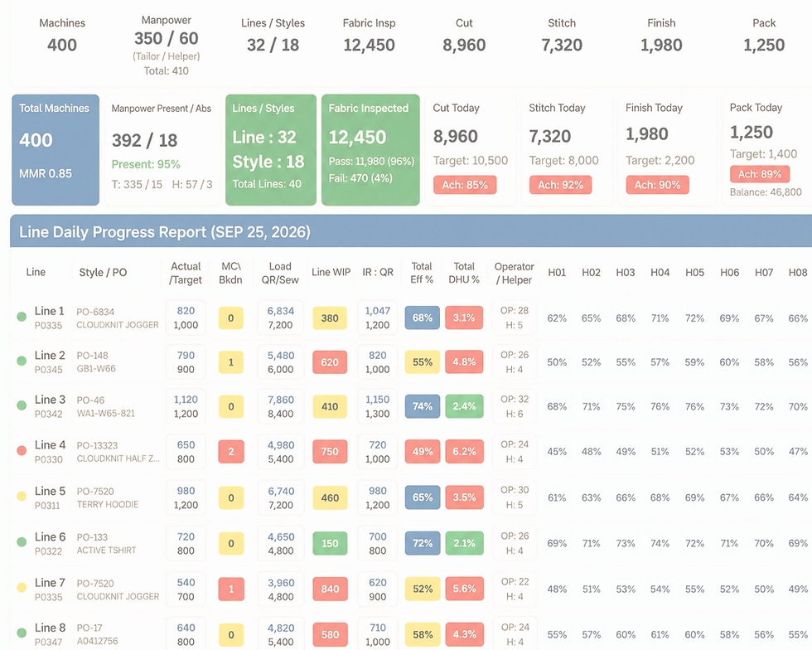
Task: Click the Target: 10,500 text under Cut Today
Action: [x=471, y=161]
